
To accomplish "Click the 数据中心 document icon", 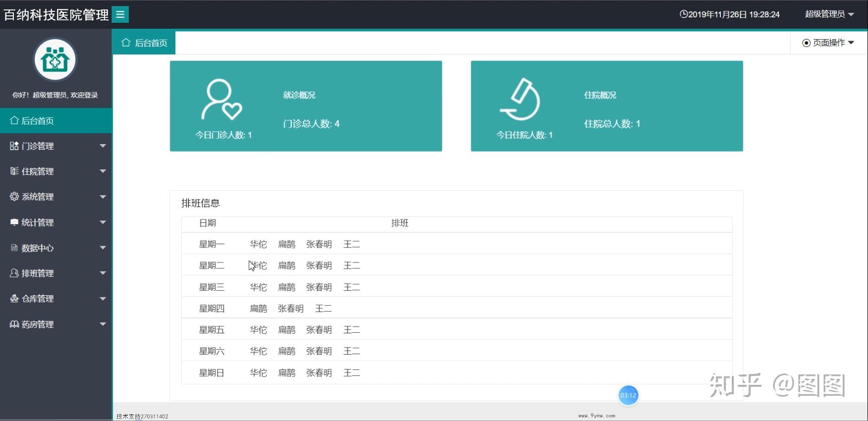I will point(14,248).
